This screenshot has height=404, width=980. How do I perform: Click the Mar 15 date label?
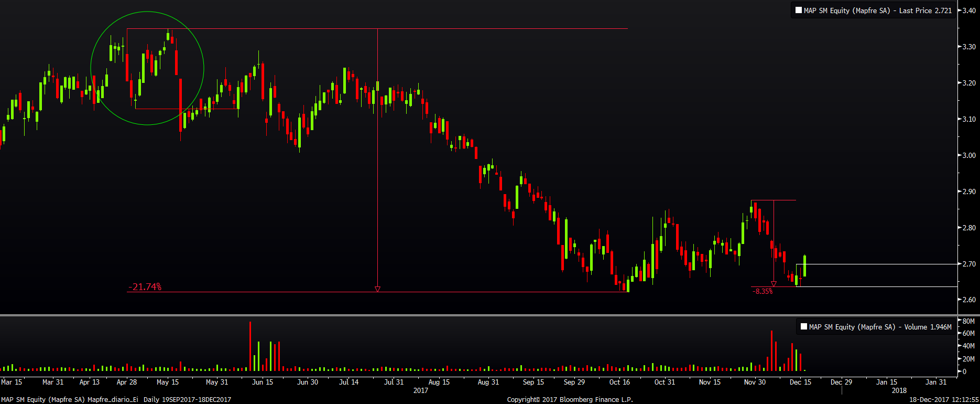coord(12,382)
